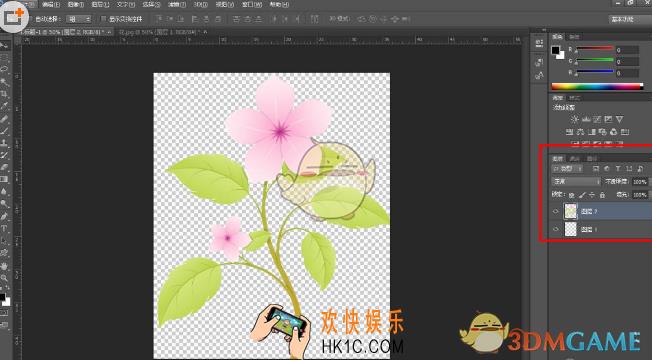This screenshot has height=360, width=652.
Task: Open the auto-select 组 dropdown
Action: (x=79, y=19)
